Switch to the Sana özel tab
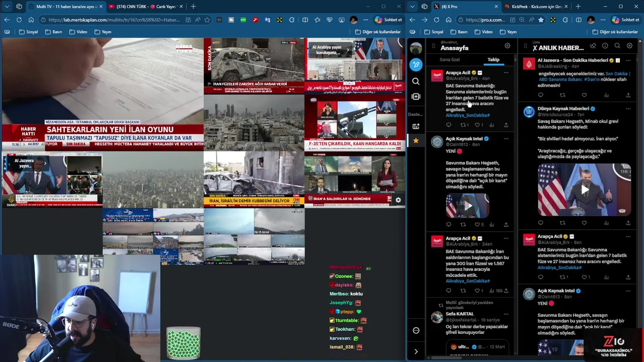644x362 pixels. [449, 59]
